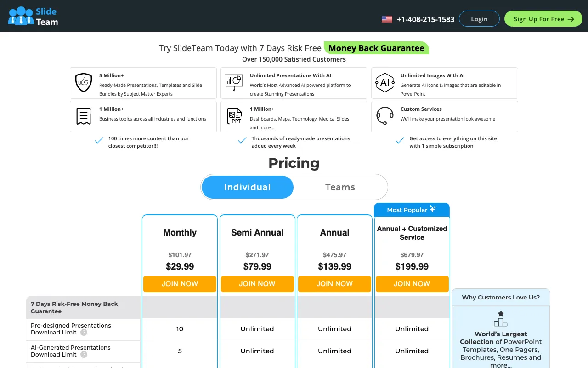Screen dimensions: 588x368
Task: Click the podium star icon in Why Customers Love Us
Action: 501,318
